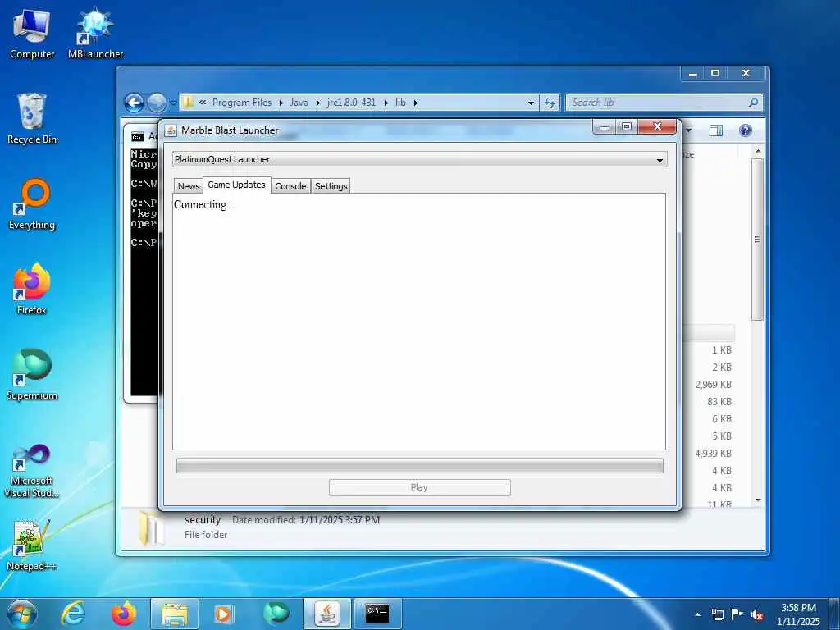Open Supermium from the taskbar
Viewport: 840px width, 630px height.
point(276,614)
